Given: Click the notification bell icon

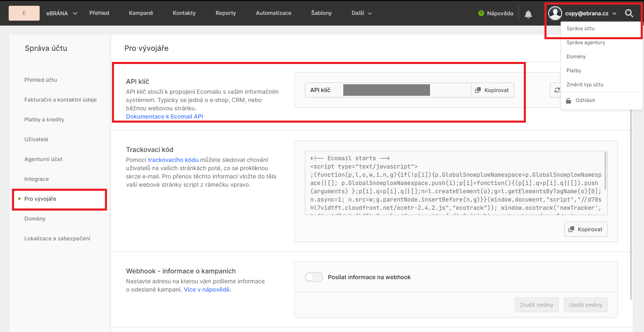Looking at the screenshot, I should tap(528, 14).
